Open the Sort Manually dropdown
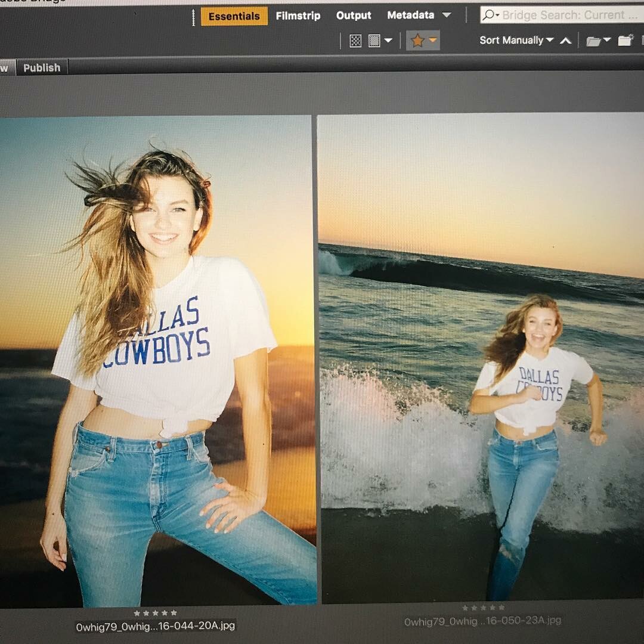 [x=516, y=41]
